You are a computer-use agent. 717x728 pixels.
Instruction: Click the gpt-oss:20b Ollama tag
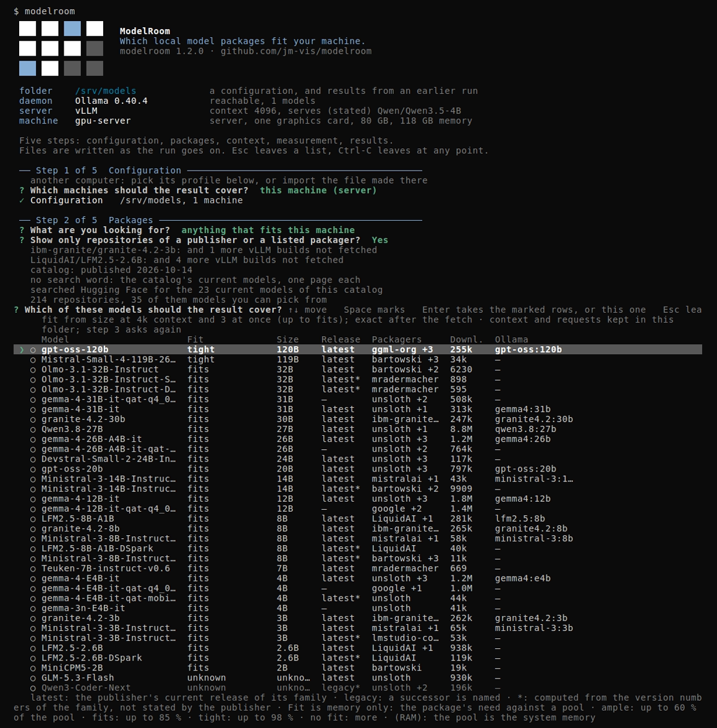(x=525, y=469)
